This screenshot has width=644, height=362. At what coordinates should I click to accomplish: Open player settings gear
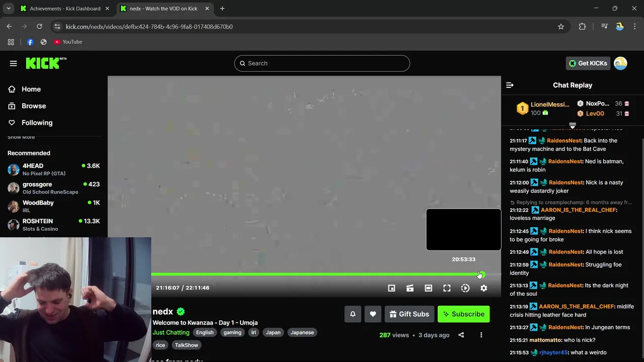[484, 288]
